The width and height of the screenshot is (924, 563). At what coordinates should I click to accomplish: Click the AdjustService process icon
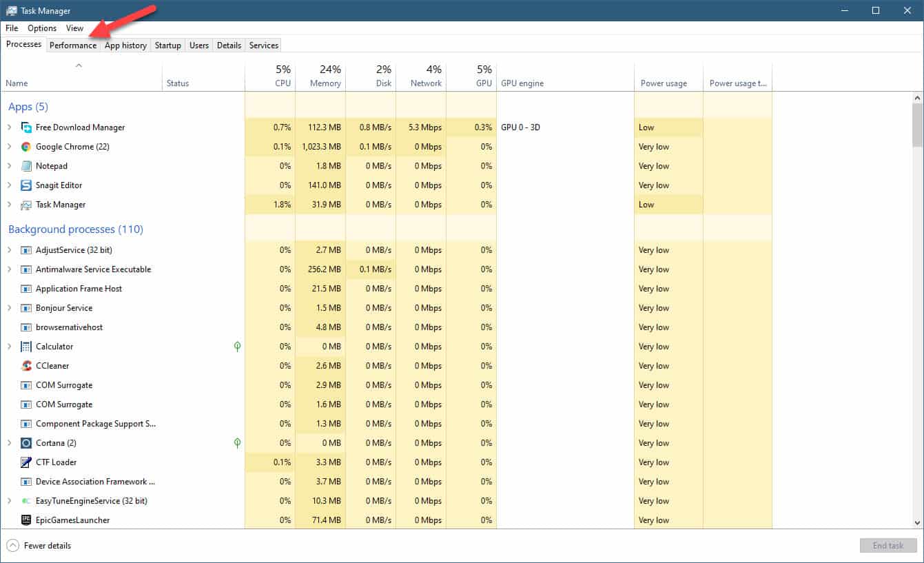[x=26, y=250]
